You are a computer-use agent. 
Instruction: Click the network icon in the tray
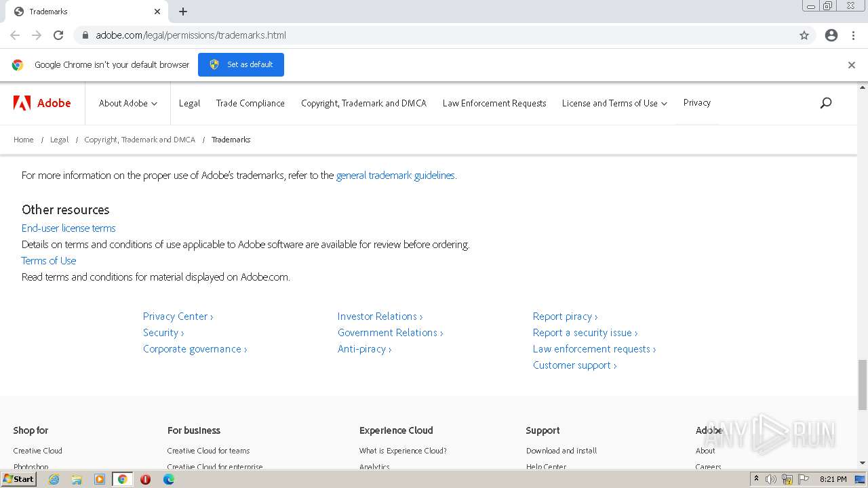[787, 479]
